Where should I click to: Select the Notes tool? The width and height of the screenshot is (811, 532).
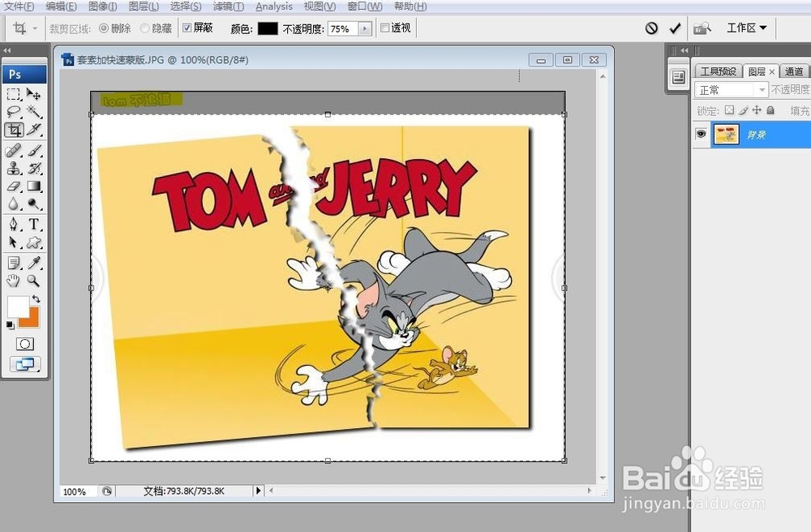(x=14, y=263)
